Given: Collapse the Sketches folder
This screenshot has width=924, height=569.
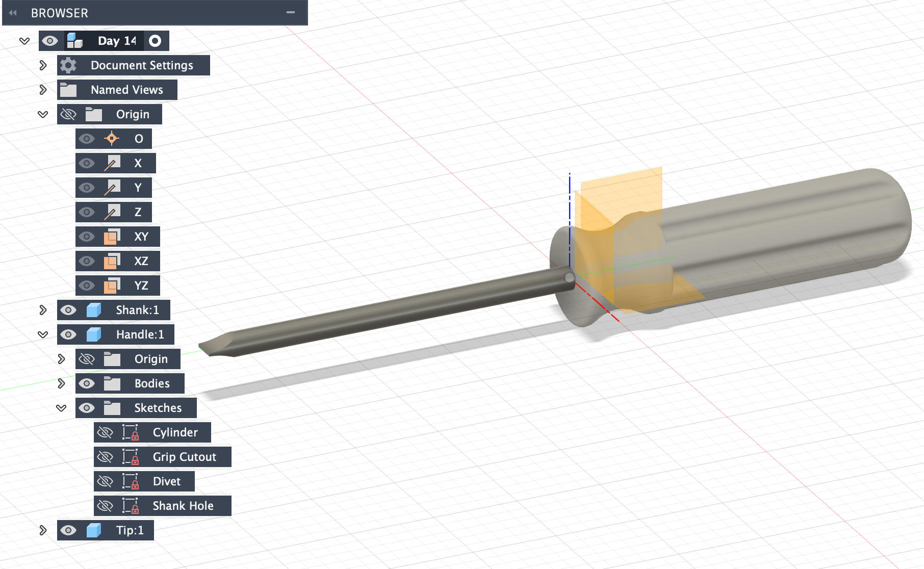Looking at the screenshot, I should point(61,408).
